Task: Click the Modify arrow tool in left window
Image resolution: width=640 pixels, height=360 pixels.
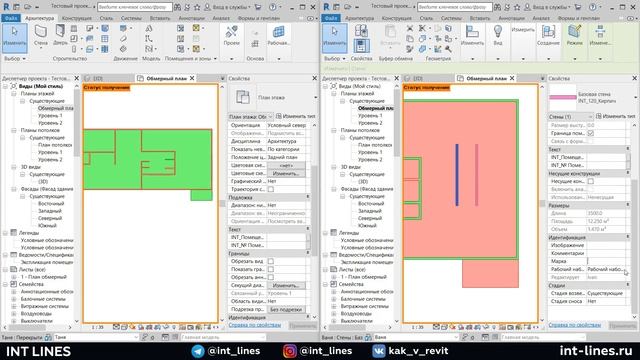Action: tap(15, 38)
